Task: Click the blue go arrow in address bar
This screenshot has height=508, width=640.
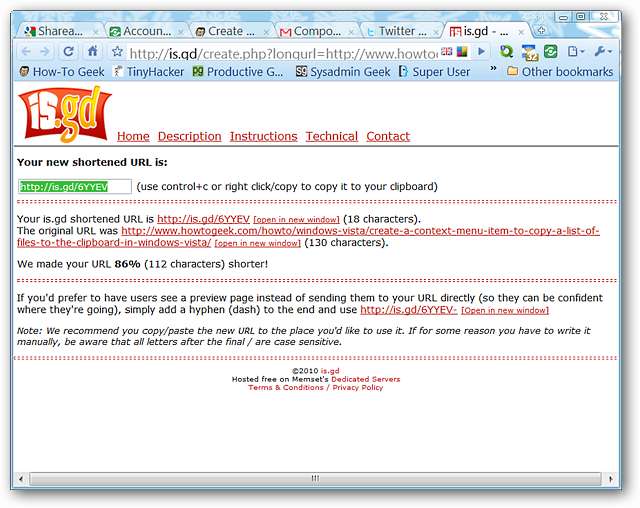Action: [482, 51]
